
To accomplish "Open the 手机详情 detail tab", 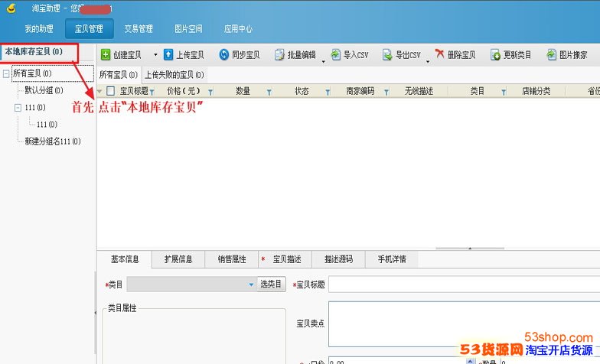I will tap(392, 259).
